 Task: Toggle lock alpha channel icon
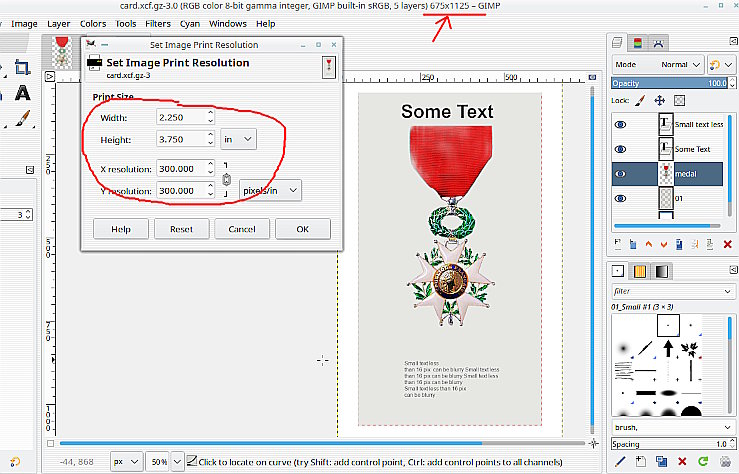679,100
